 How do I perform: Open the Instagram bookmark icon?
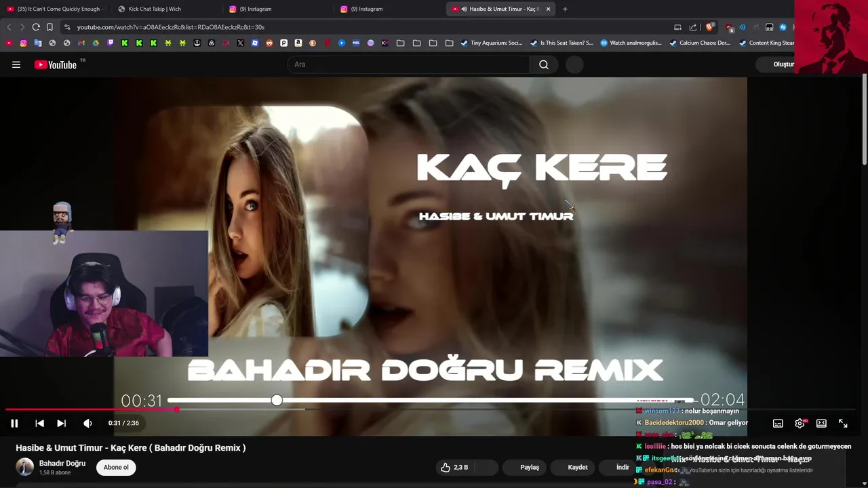pos(23,43)
